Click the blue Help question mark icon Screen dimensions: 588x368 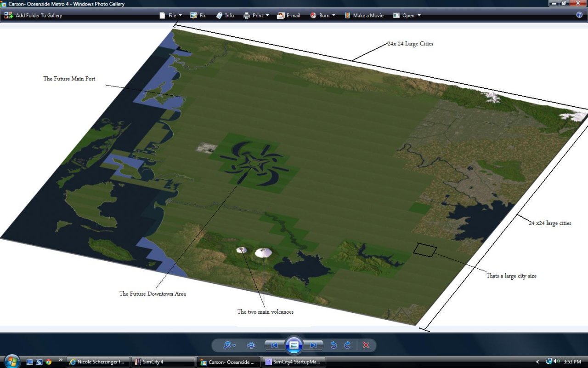pyautogui.click(x=579, y=15)
